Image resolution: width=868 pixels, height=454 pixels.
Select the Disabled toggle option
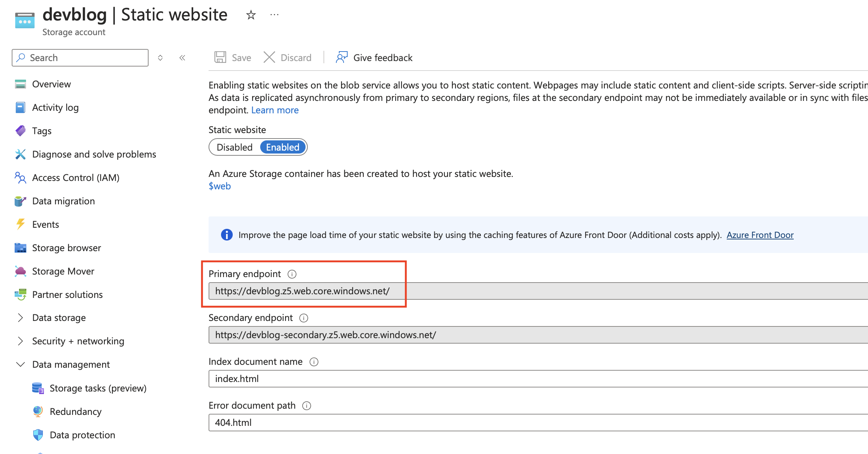click(235, 147)
